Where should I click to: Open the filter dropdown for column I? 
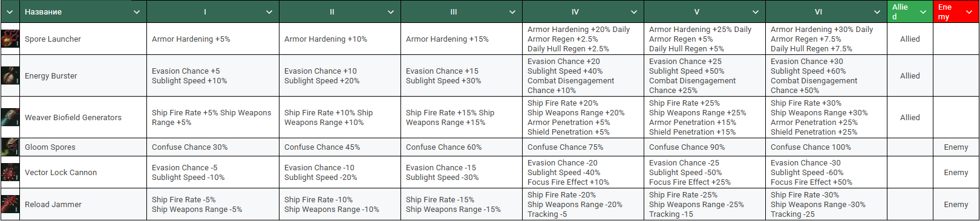click(x=269, y=11)
